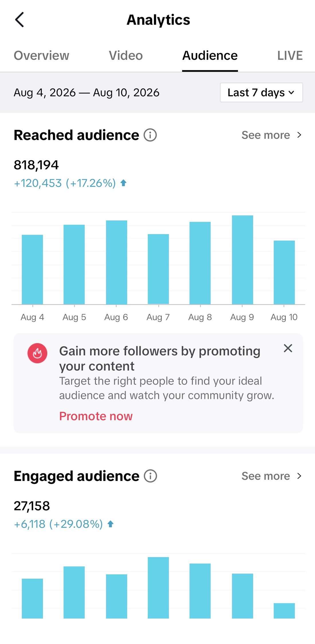Screen dimensions: 315x644
Task: Tap the red flame promote icon
Action: coord(37,353)
